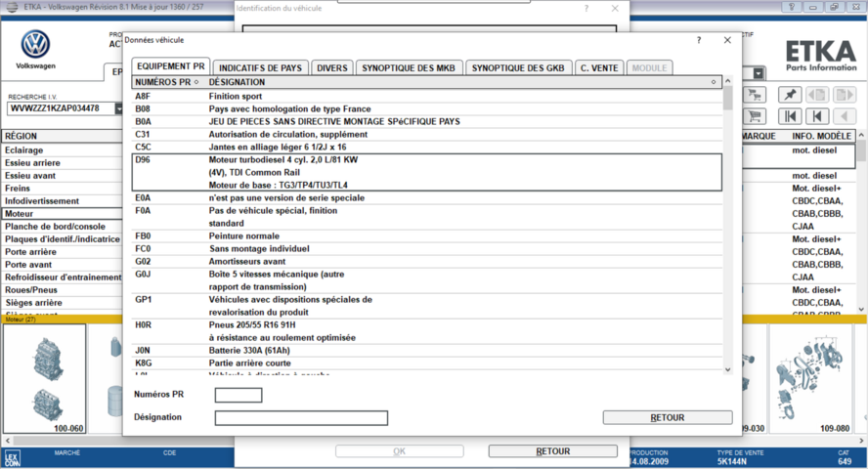The height and width of the screenshot is (469, 868).
Task: Select the EQUIPEMENT PR tab
Action: tap(170, 66)
